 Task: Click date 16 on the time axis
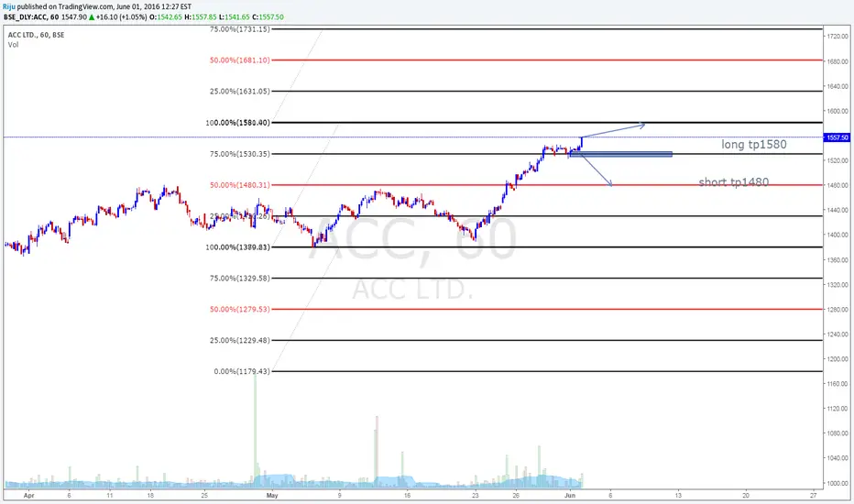coord(407,495)
